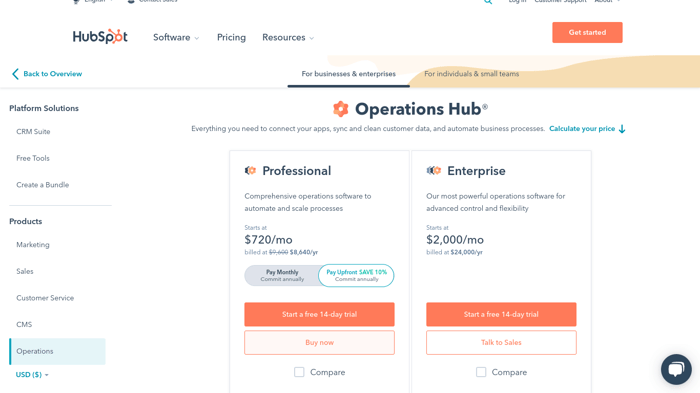Click the $2,000/mo price text
The width and height of the screenshot is (700, 393).
point(455,240)
